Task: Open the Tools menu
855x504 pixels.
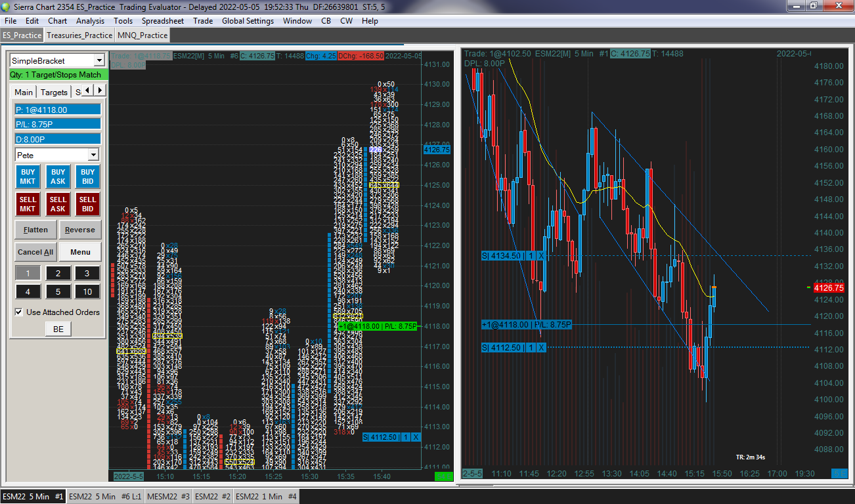Action: 123,20
